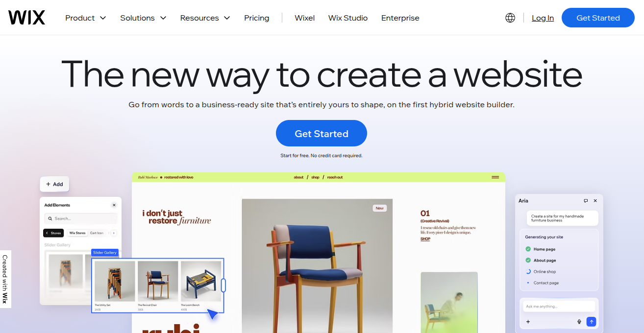Click the Log In link

pyautogui.click(x=543, y=18)
